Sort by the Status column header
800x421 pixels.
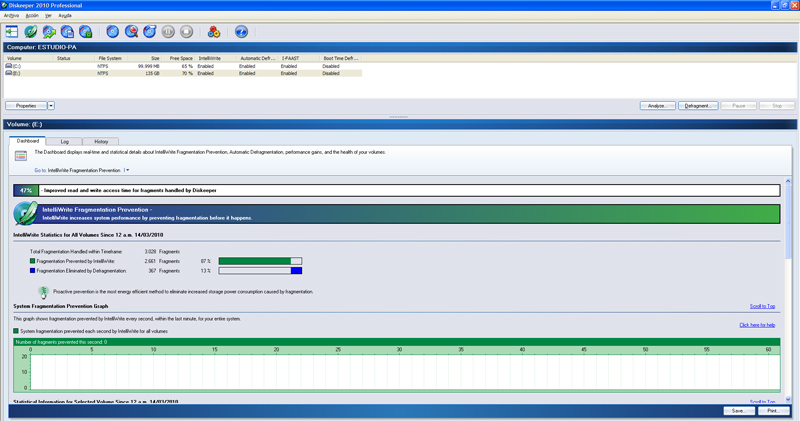click(74, 58)
